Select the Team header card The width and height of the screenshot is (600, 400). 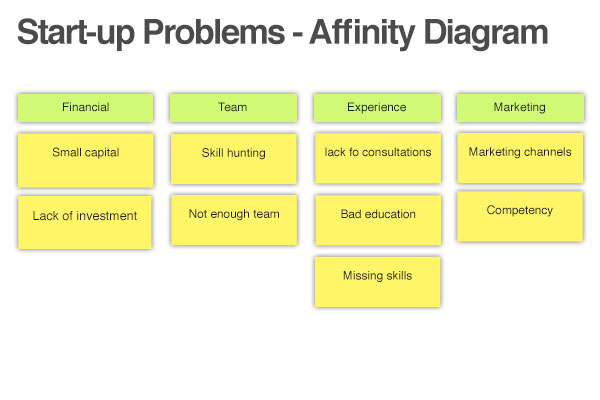point(233,108)
